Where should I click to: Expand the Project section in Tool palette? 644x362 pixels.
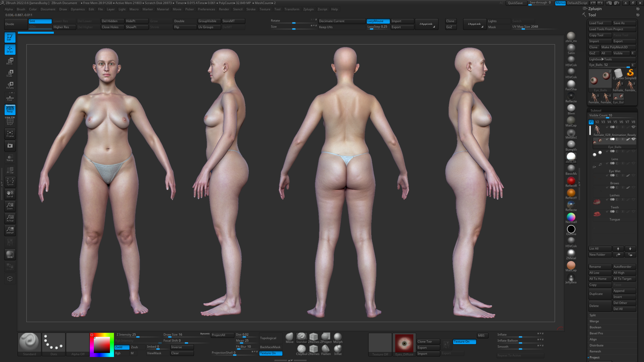tap(595, 357)
